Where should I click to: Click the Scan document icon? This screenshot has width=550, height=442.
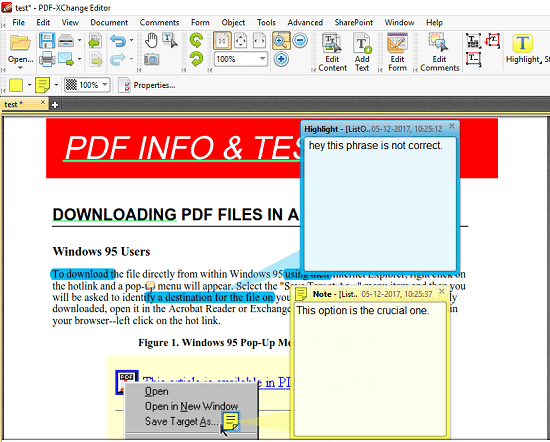[66, 41]
